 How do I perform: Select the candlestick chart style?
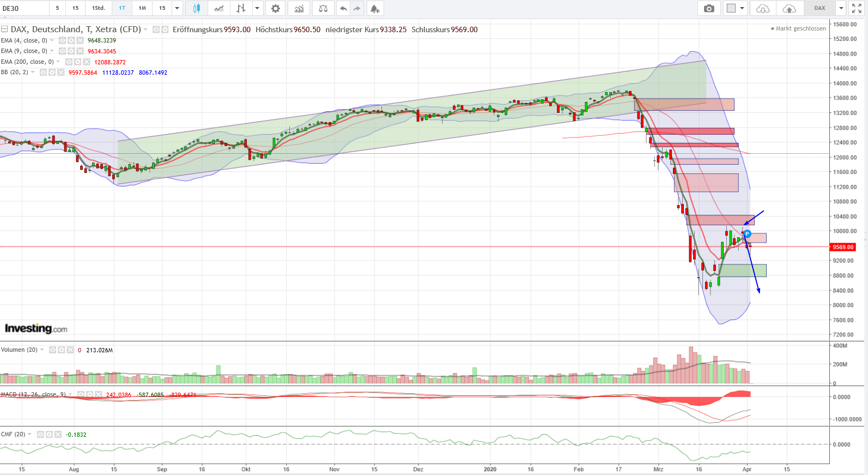click(197, 8)
